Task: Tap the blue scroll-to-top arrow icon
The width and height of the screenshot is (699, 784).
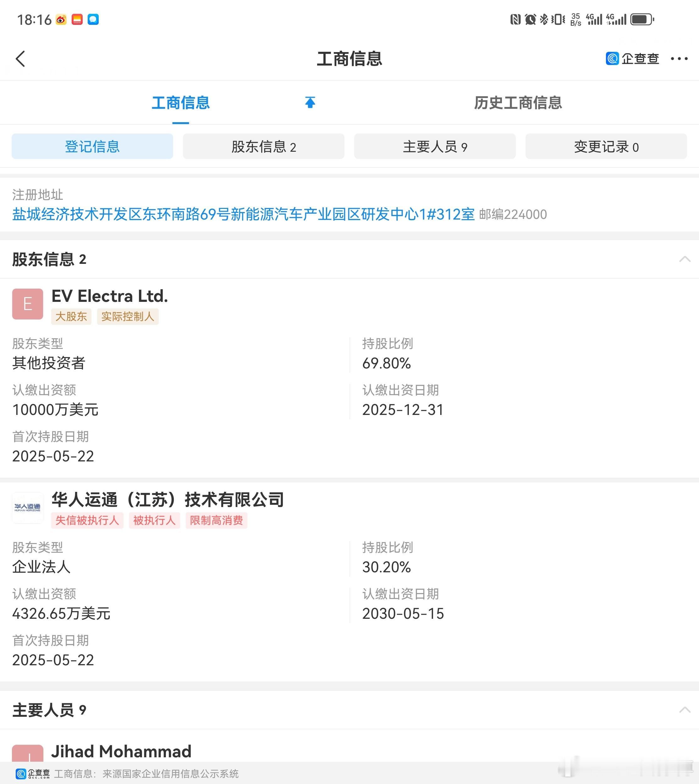Action: [x=310, y=102]
